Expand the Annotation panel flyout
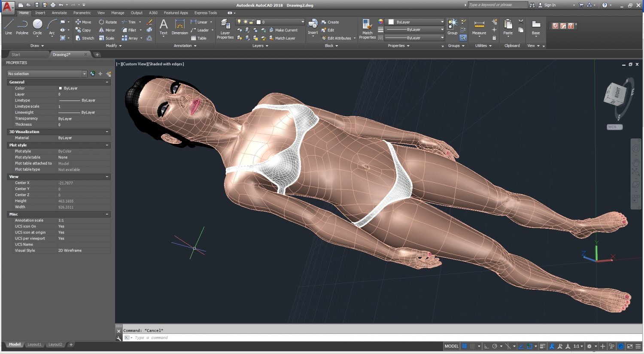 coord(185,45)
